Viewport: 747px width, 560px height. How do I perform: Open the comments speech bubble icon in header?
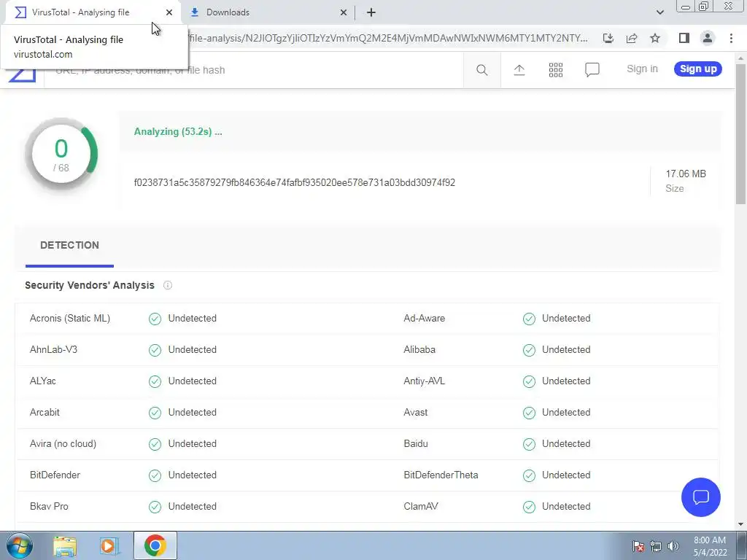[592, 70]
